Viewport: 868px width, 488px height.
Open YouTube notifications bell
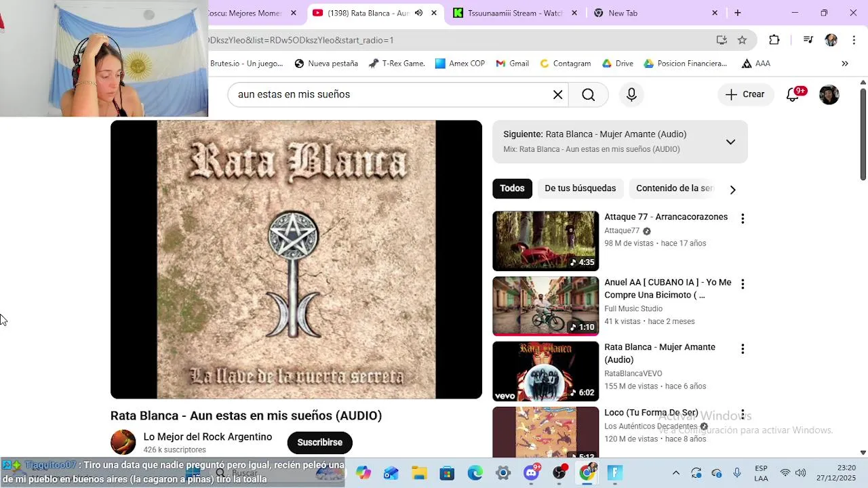coord(792,95)
